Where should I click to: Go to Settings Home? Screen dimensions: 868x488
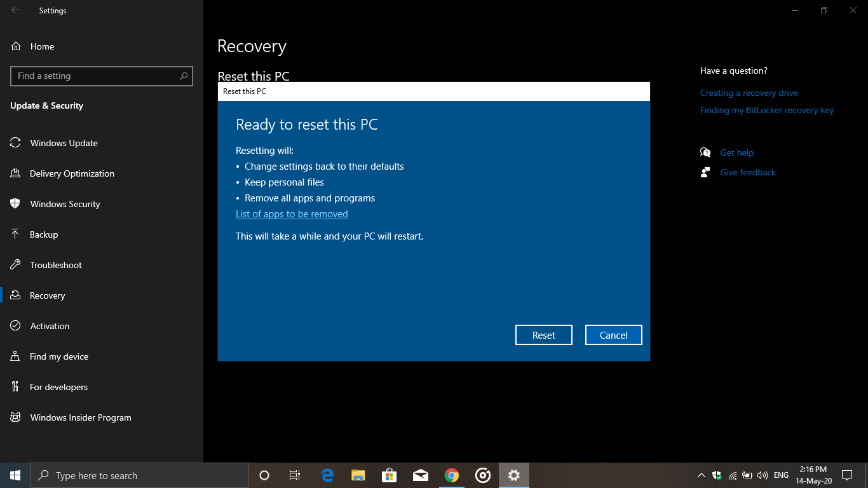[42, 46]
